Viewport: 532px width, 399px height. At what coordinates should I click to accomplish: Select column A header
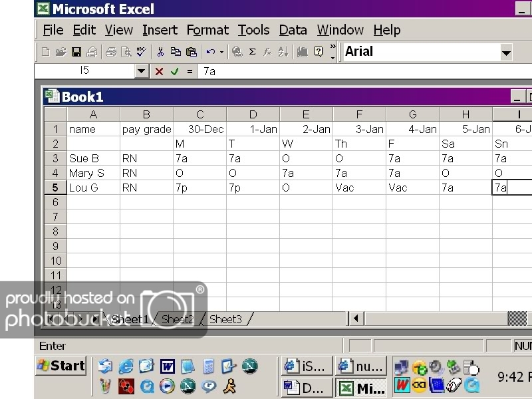[x=93, y=114]
